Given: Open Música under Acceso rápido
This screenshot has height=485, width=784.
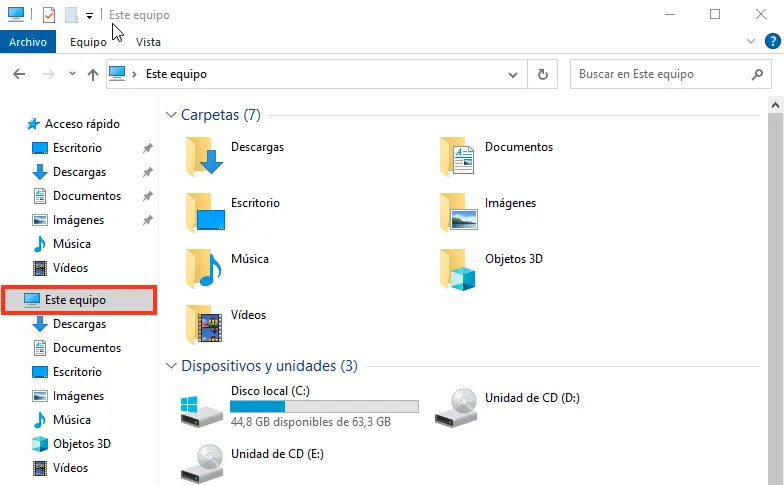Looking at the screenshot, I should [62, 244].
